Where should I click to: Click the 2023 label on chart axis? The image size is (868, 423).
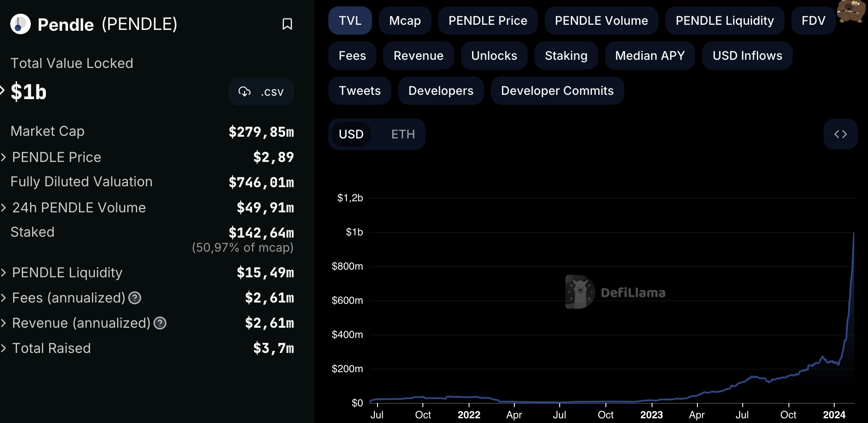[652, 415]
